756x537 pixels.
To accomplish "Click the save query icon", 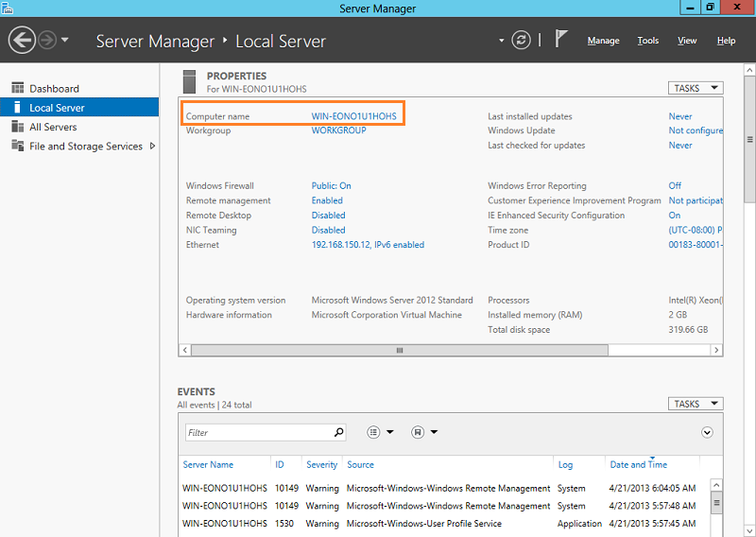I will 418,432.
